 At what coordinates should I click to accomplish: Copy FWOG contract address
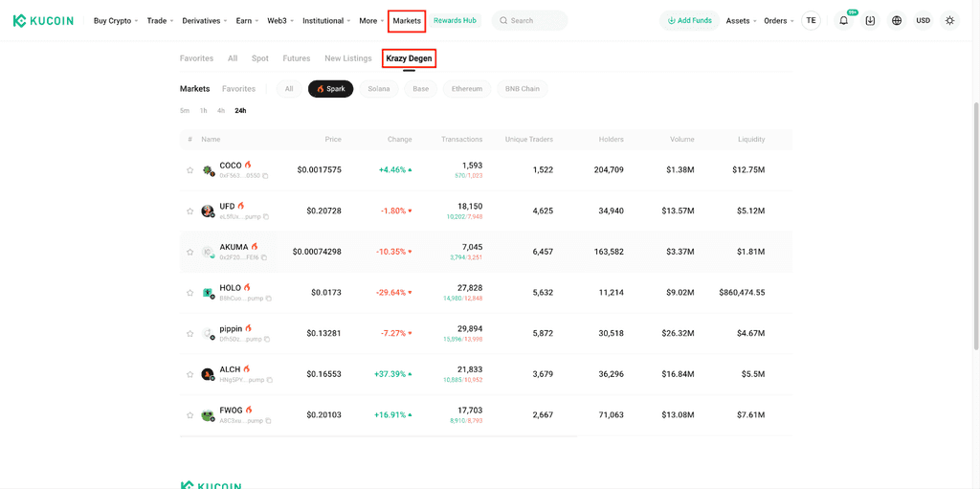coord(268,421)
